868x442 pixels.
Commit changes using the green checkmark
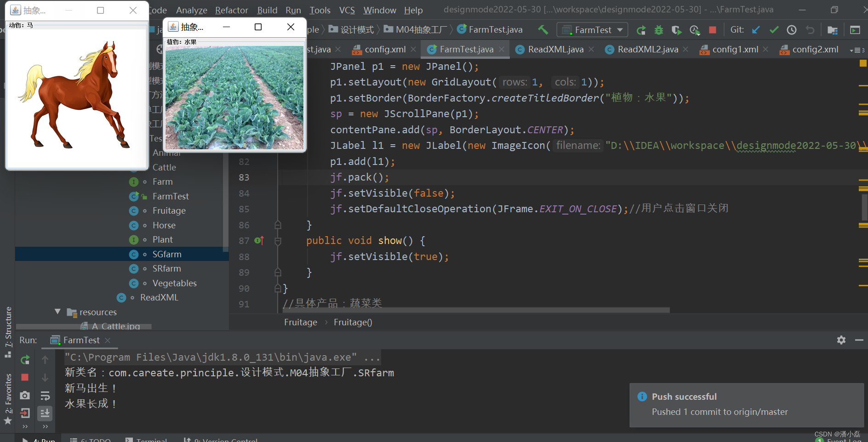pyautogui.click(x=774, y=30)
